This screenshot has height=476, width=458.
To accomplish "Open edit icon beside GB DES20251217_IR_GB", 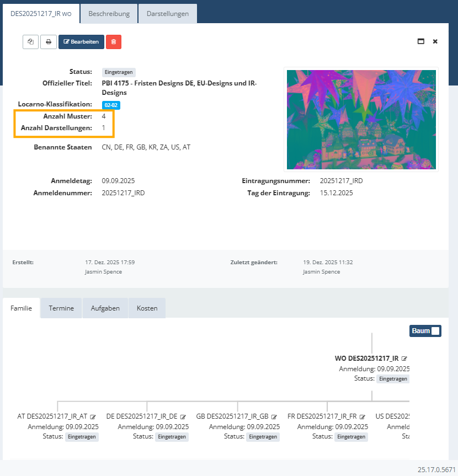I will (x=274, y=417).
